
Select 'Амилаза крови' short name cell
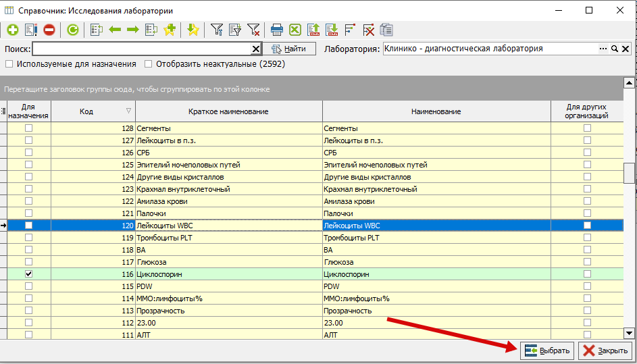(x=229, y=201)
